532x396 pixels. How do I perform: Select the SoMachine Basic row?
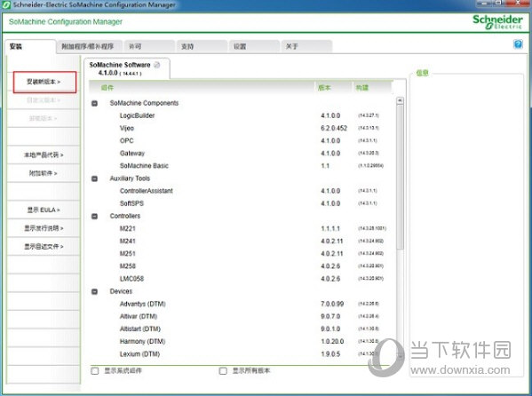241,166
